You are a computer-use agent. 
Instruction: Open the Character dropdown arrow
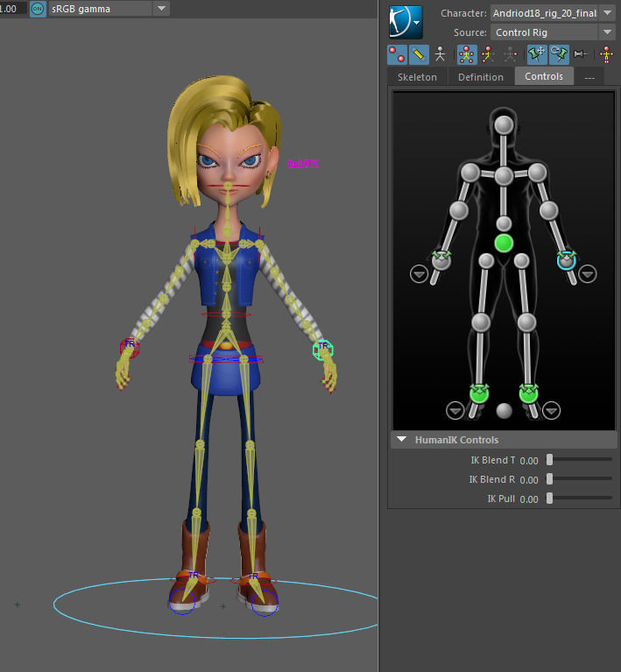(608, 13)
